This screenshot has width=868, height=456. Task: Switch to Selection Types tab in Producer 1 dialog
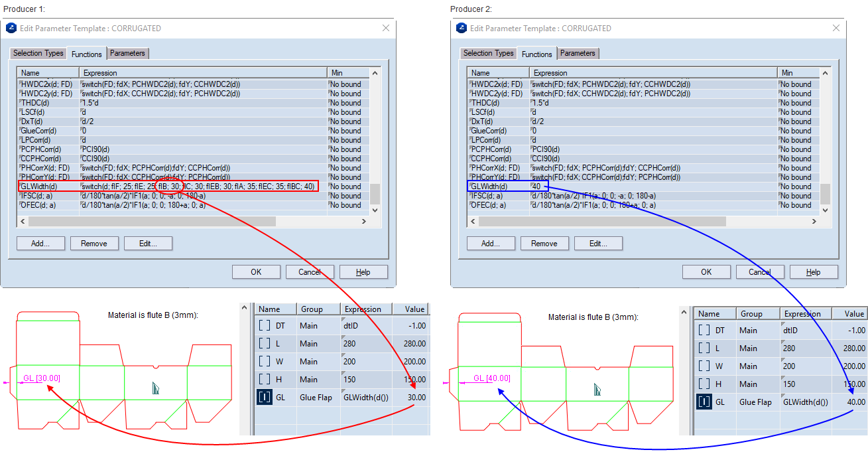[x=38, y=53]
